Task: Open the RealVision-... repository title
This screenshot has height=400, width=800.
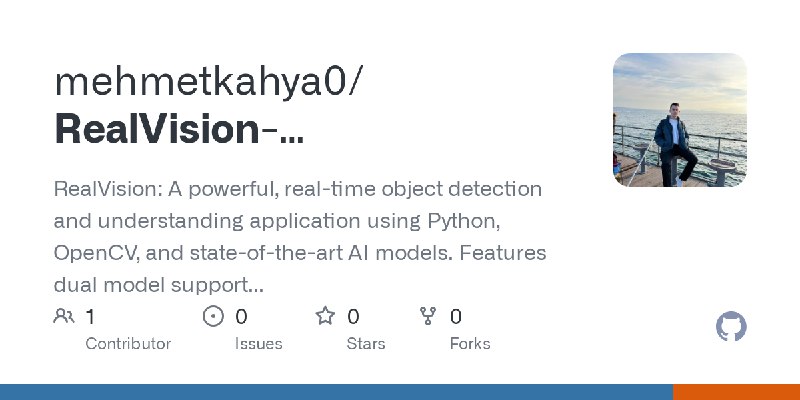Action: coord(179,129)
